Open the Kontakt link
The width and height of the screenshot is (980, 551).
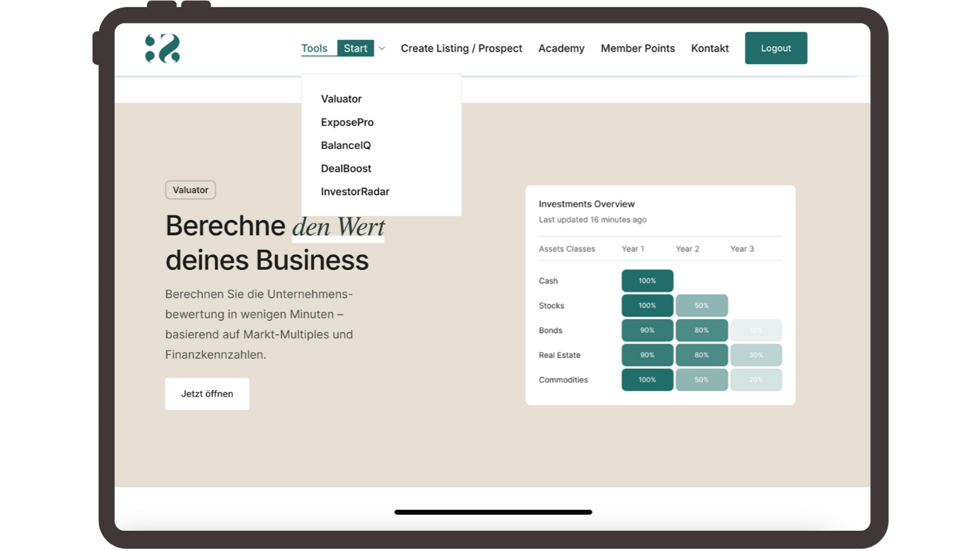[x=709, y=48]
